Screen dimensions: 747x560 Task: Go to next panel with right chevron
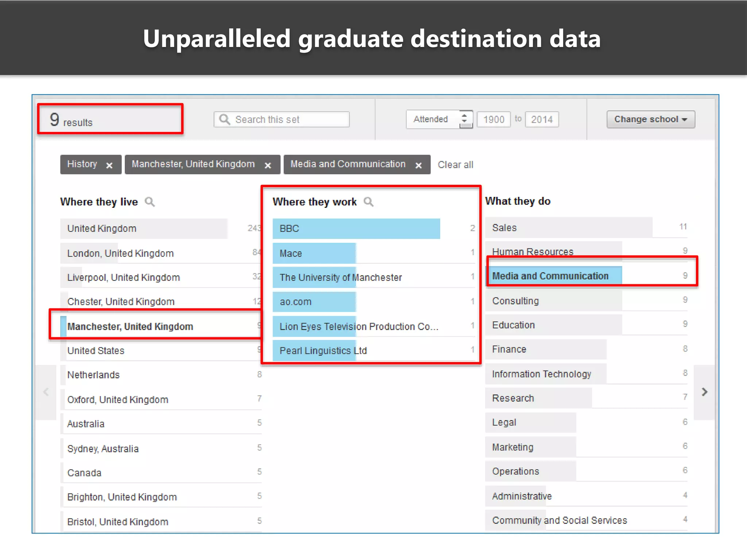point(704,392)
